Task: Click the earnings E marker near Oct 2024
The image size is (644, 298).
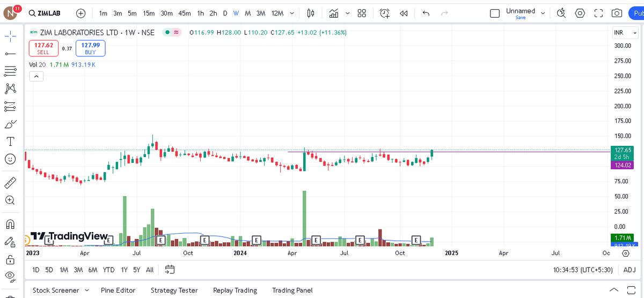Action: pyautogui.click(x=415, y=240)
